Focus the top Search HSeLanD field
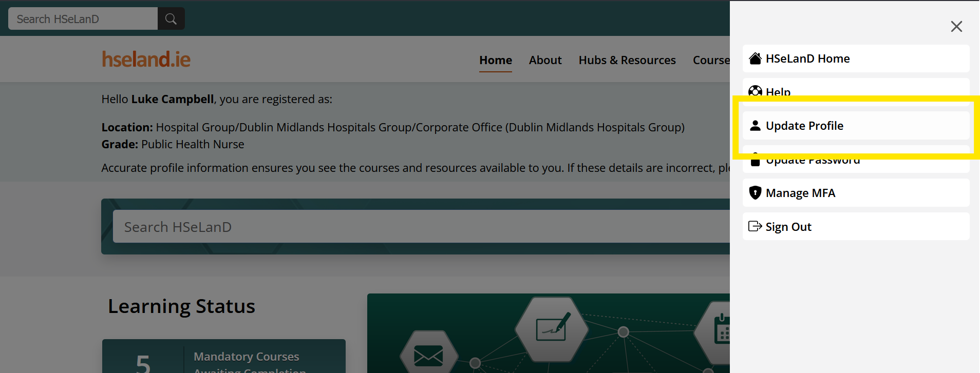Image resolution: width=980 pixels, height=373 pixels. (83, 19)
